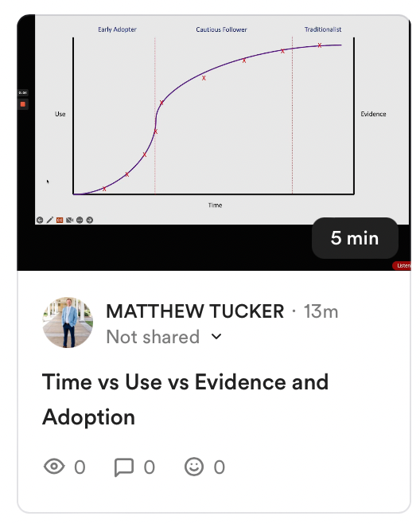The height and width of the screenshot is (524, 420).
Task: Click the 13m timestamp
Action: (x=321, y=311)
